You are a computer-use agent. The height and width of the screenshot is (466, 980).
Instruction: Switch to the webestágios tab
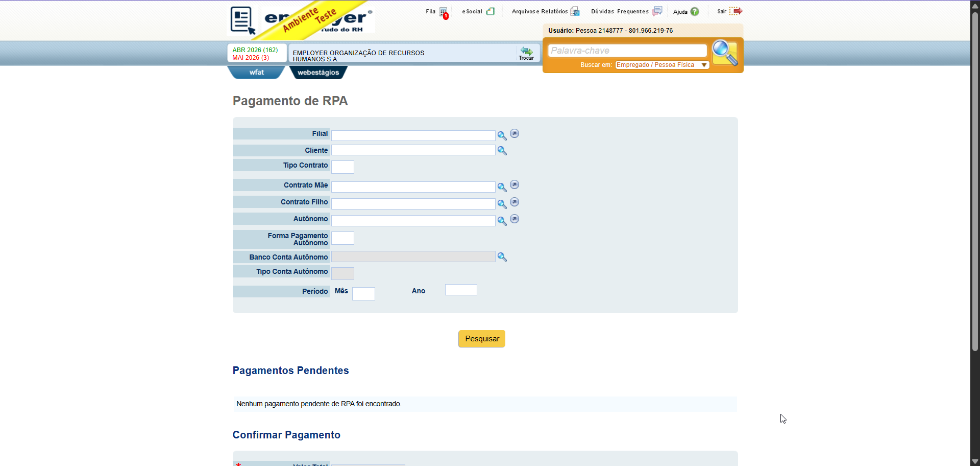point(318,73)
